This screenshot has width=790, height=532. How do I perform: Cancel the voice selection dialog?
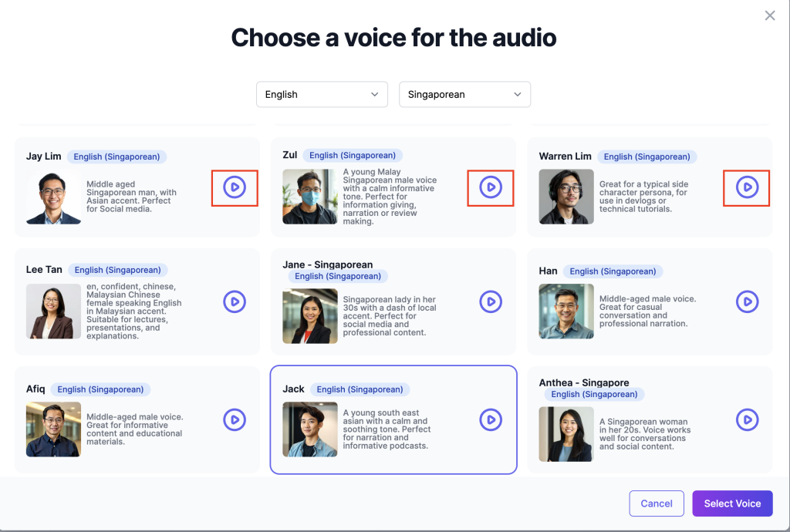[657, 503]
